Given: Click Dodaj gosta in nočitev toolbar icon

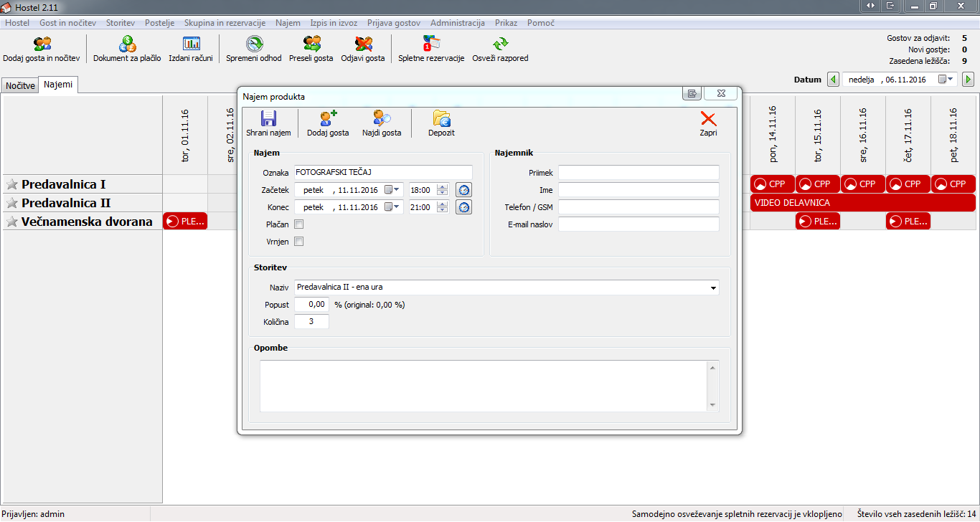Looking at the screenshot, I should click(42, 45).
